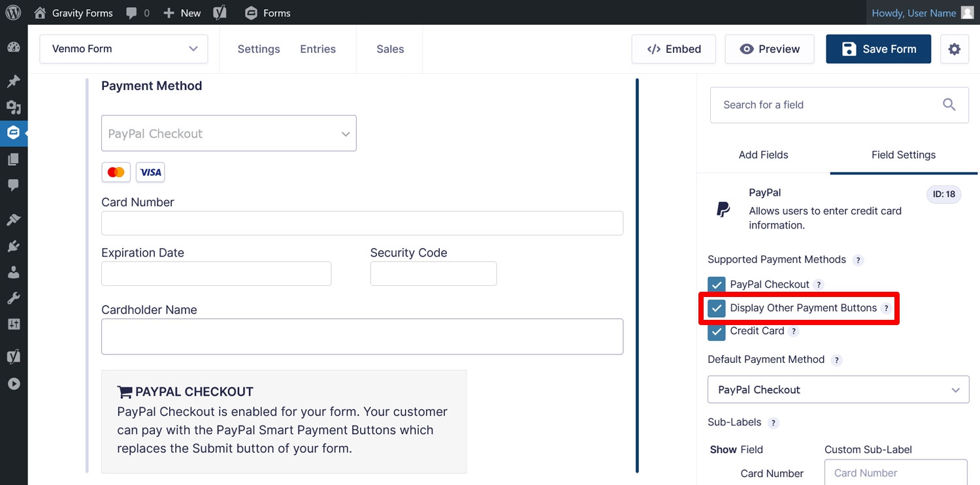This screenshot has width=980, height=485.
Task: Open the Entries menu item
Action: click(x=318, y=49)
